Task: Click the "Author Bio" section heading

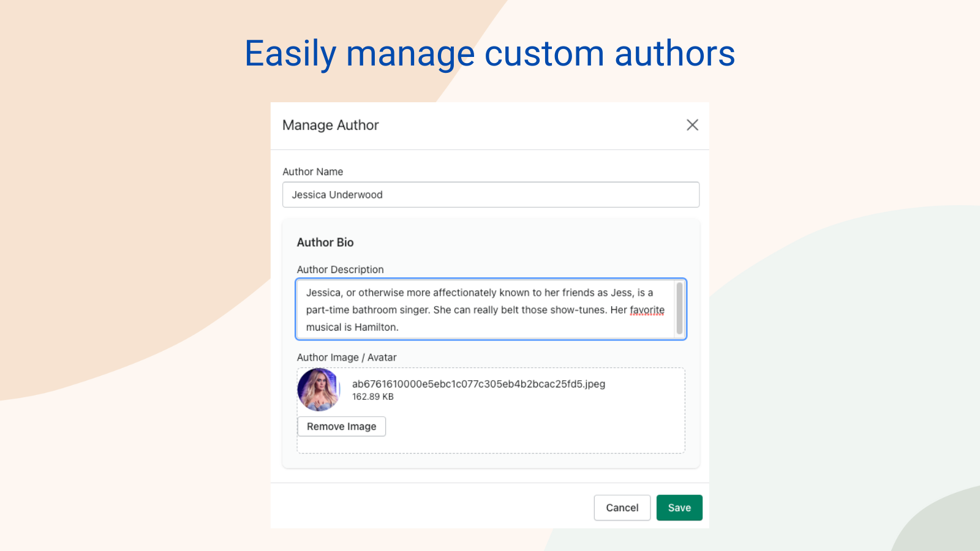Action: click(325, 242)
